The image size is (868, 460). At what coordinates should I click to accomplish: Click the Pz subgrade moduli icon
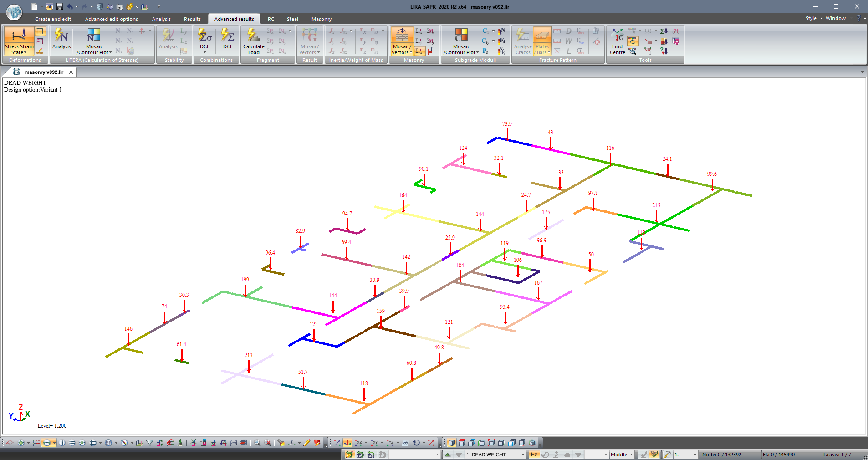485,51
